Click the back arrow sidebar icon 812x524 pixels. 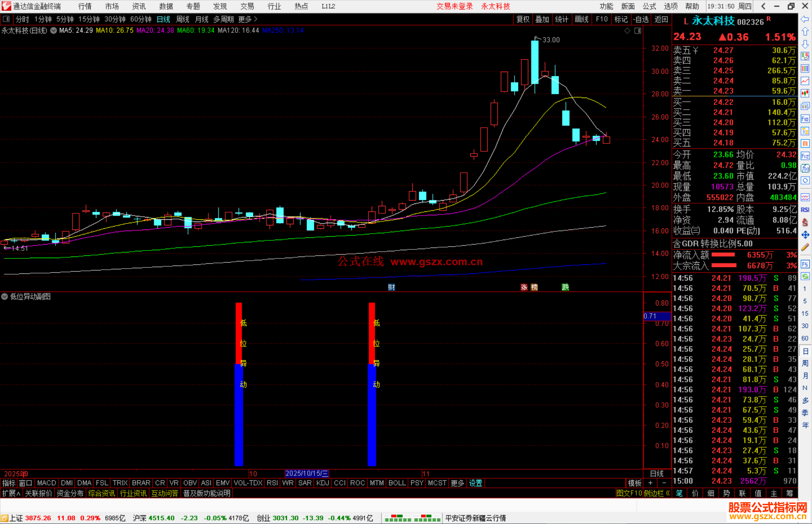click(805, 19)
